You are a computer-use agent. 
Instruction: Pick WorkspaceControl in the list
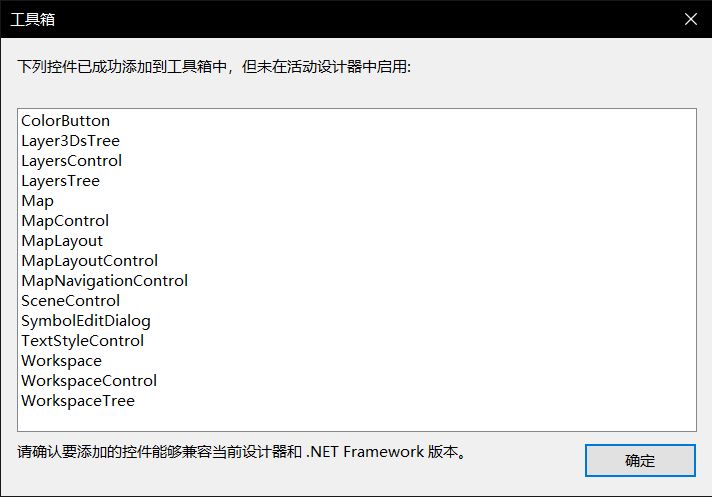[x=89, y=380]
